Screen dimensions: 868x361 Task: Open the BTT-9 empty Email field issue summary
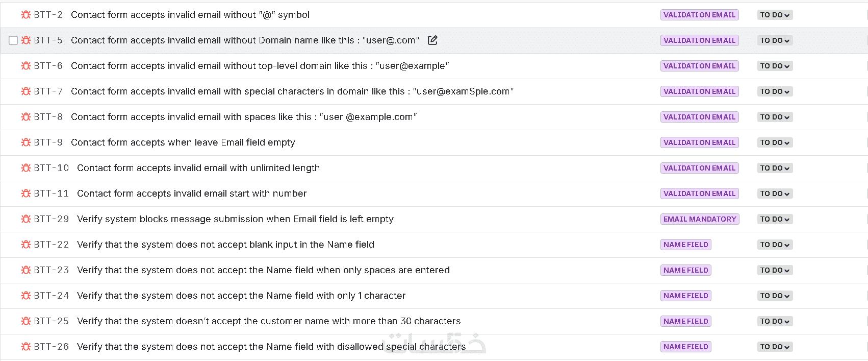(x=183, y=142)
